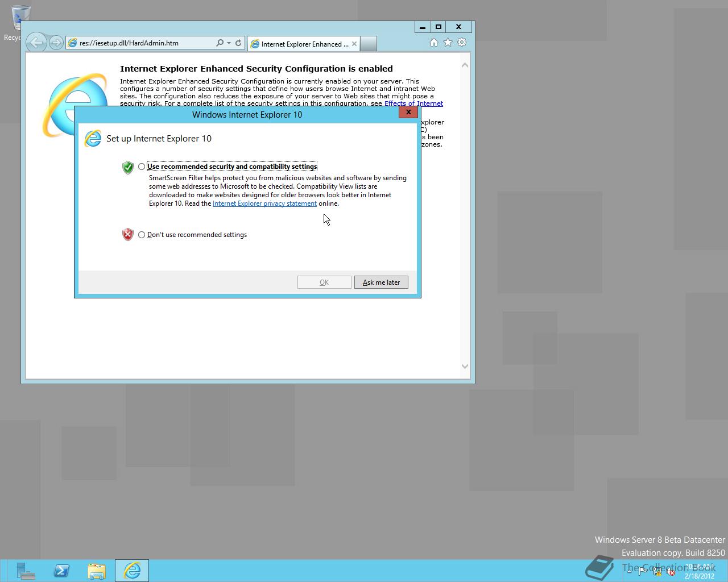This screenshot has width=728, height=582.
Task: Open File Explorer from the taskbar
Action: 97,571
